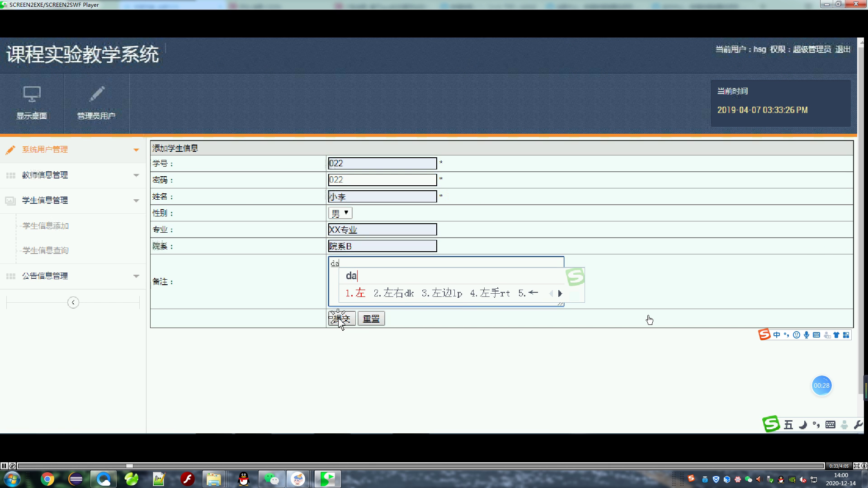Click the taskbar clock 14:00
The image size is (868, 488).
(841, 475)
